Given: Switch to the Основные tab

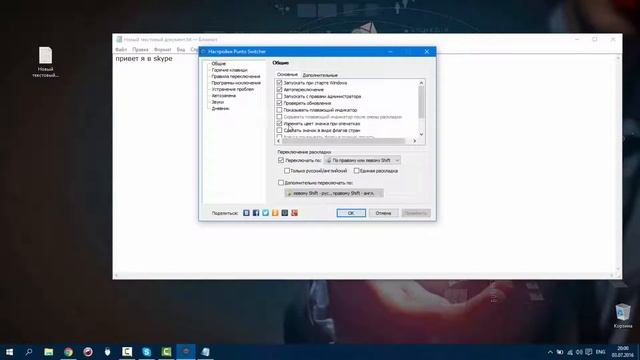Looking at the screenshot, I should (x=287, y=75).
